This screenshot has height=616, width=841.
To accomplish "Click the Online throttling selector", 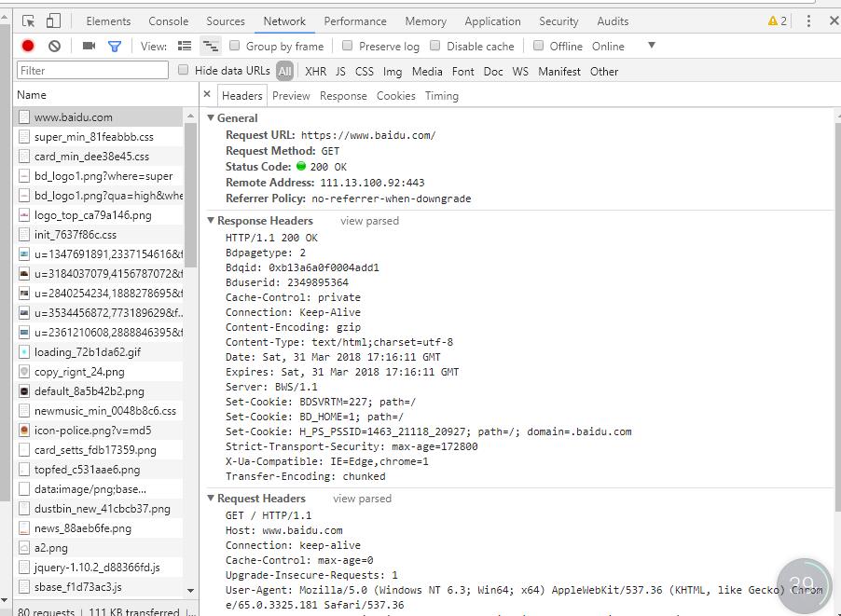I will pyautogui.click(x=608, y=47).
